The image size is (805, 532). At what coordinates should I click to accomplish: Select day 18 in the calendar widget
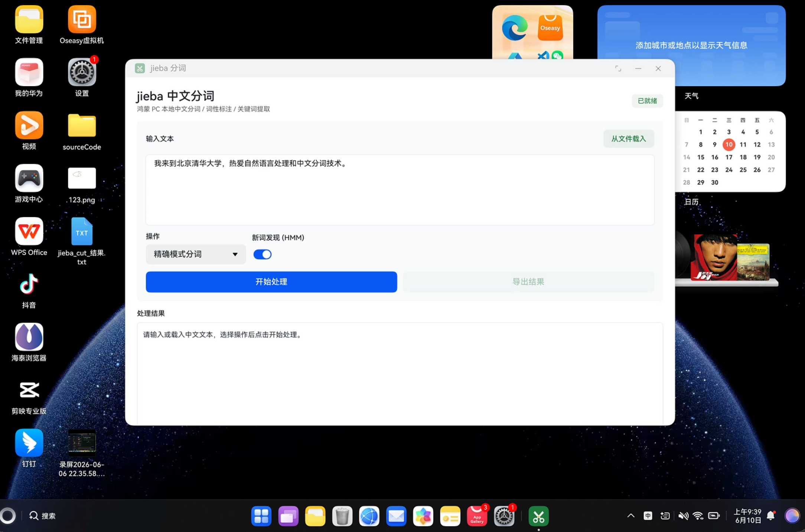[743, 157]
